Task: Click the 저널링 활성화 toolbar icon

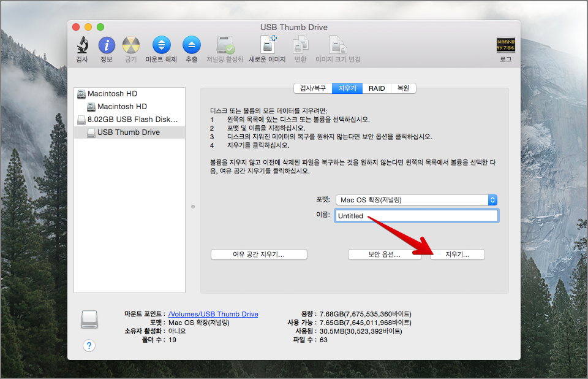Action: (x=225, y=45)
